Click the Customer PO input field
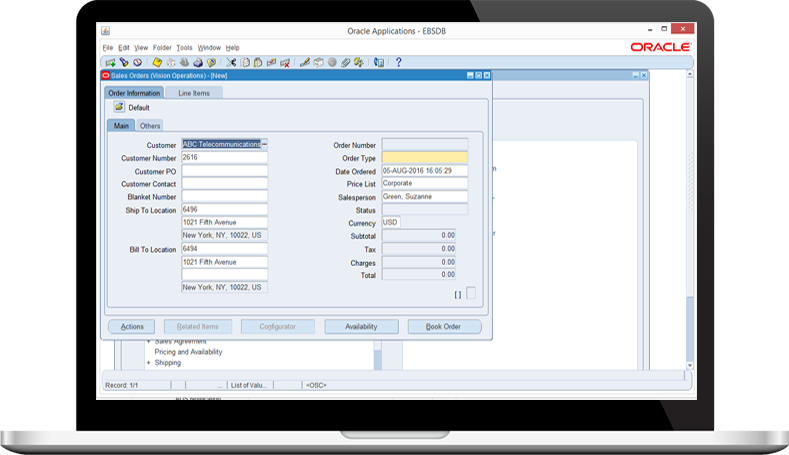789x455 pixels. point(224,171)
